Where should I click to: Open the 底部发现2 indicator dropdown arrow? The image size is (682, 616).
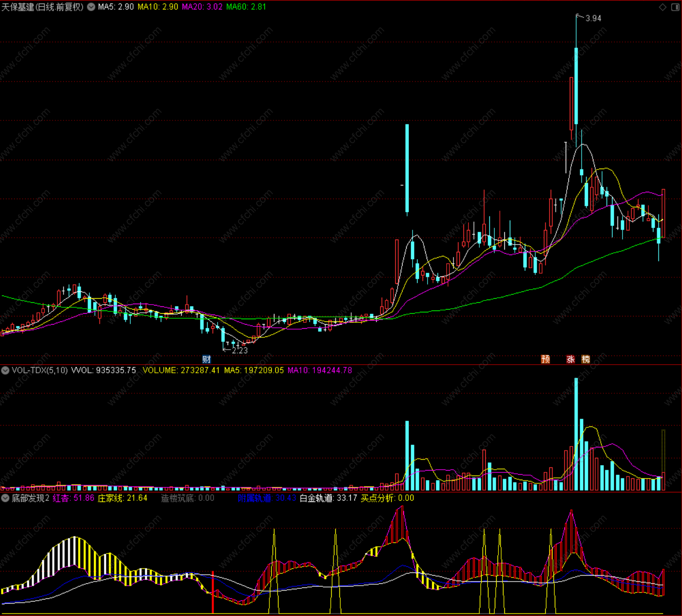pyautogui.click(x=5, y=498)
